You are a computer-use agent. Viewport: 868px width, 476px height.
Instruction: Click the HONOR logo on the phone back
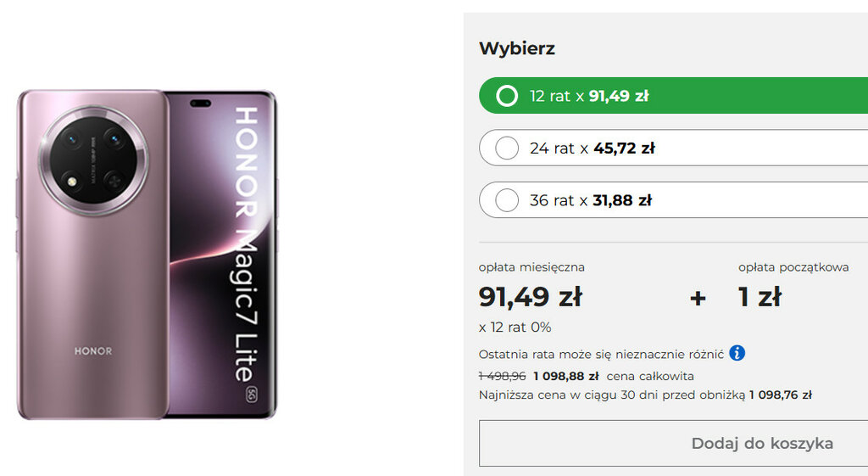(x=93, y=351)
